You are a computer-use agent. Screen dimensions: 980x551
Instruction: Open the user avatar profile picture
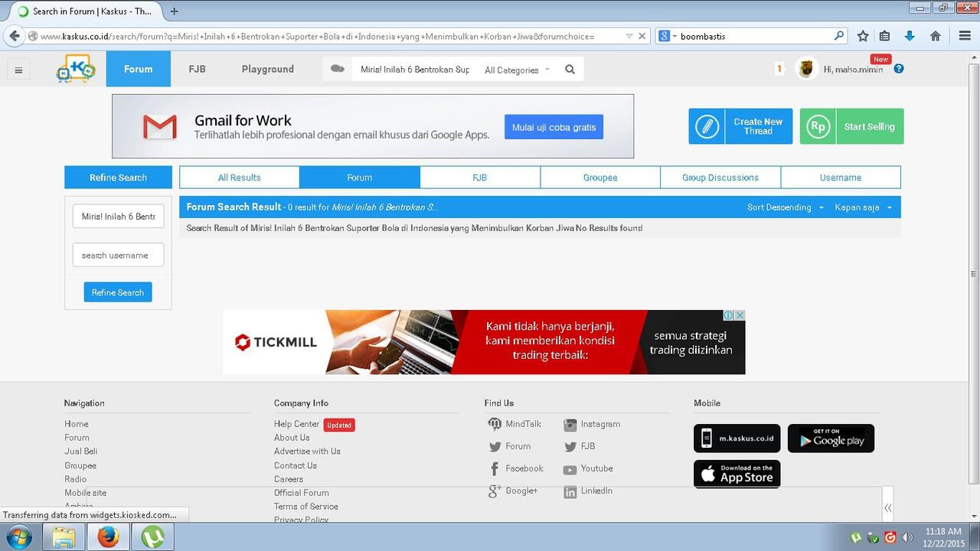[806, 69]
